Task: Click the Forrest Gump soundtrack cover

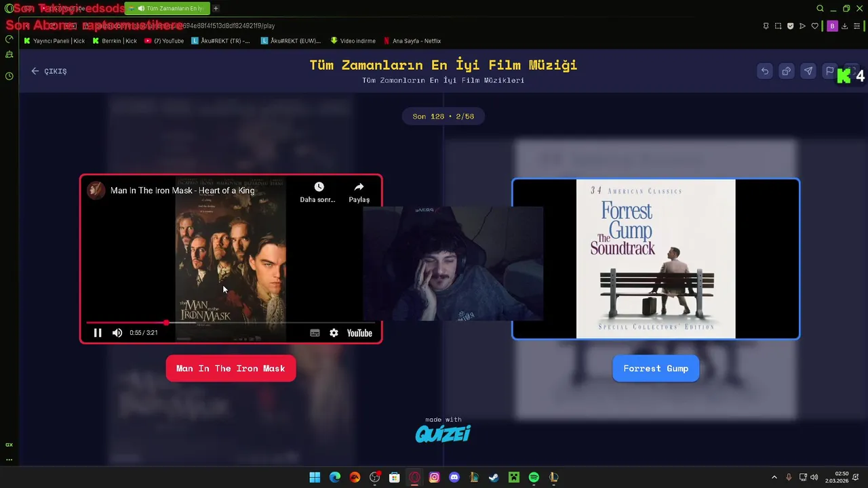Action: [656, 259]
